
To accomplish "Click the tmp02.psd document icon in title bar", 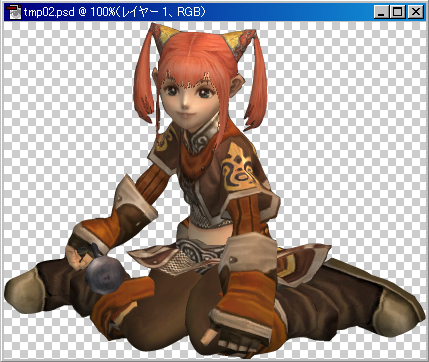I will click(x=14, y=12).
